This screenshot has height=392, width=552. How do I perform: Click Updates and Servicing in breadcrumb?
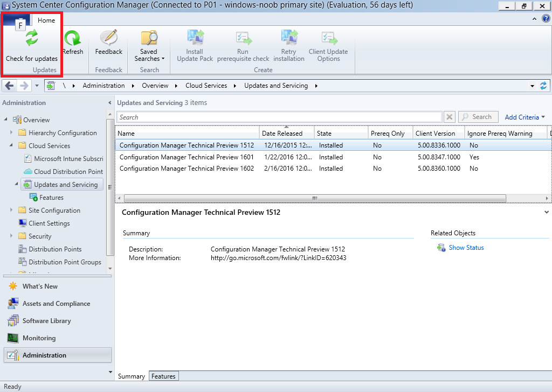tap(276, 86)
